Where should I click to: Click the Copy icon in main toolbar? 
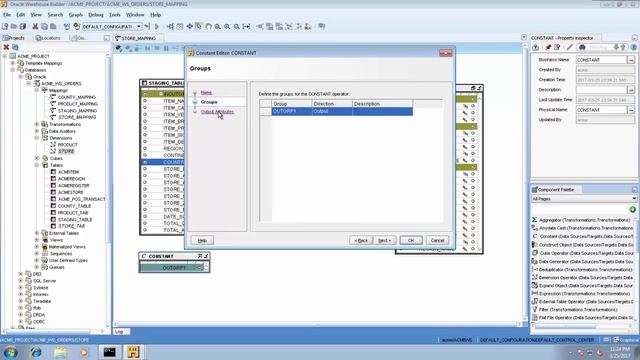pyautogui.click(x=44, y=27)
